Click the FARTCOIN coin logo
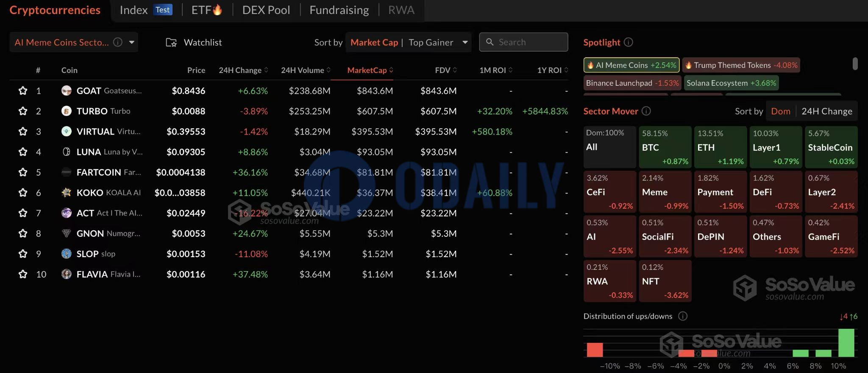This screenshot has width=868, height=373. (67, 172)
